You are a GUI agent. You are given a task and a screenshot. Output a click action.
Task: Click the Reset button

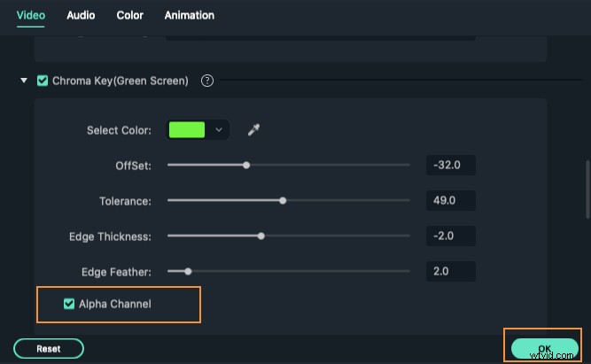click(49, 349)
